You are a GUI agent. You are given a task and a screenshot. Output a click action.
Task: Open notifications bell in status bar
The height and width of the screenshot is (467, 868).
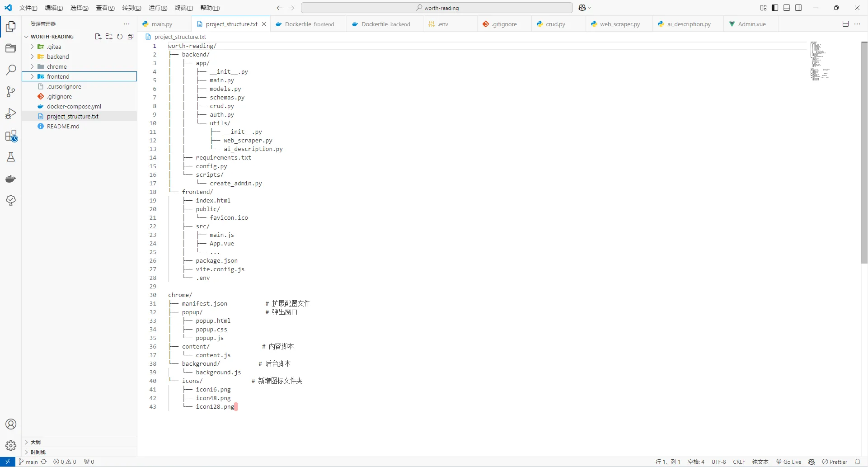(858, 462)
